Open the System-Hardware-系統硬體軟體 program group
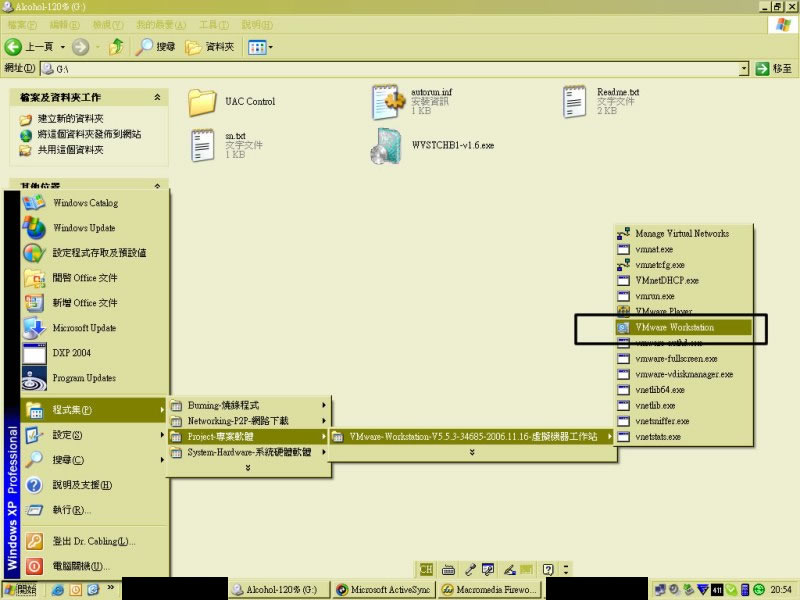 (249, 453)
